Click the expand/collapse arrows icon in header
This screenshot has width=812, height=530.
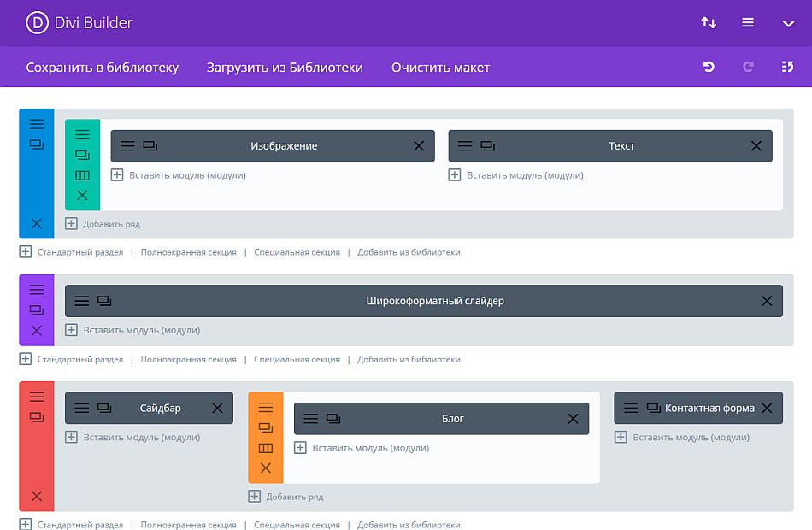709,22
